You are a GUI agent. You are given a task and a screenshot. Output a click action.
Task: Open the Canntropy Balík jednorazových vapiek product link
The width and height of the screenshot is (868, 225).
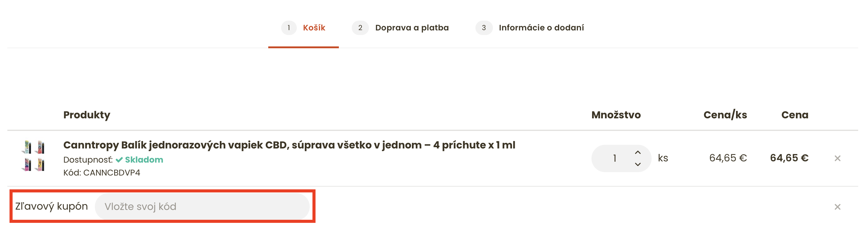[x=289, y=145]
